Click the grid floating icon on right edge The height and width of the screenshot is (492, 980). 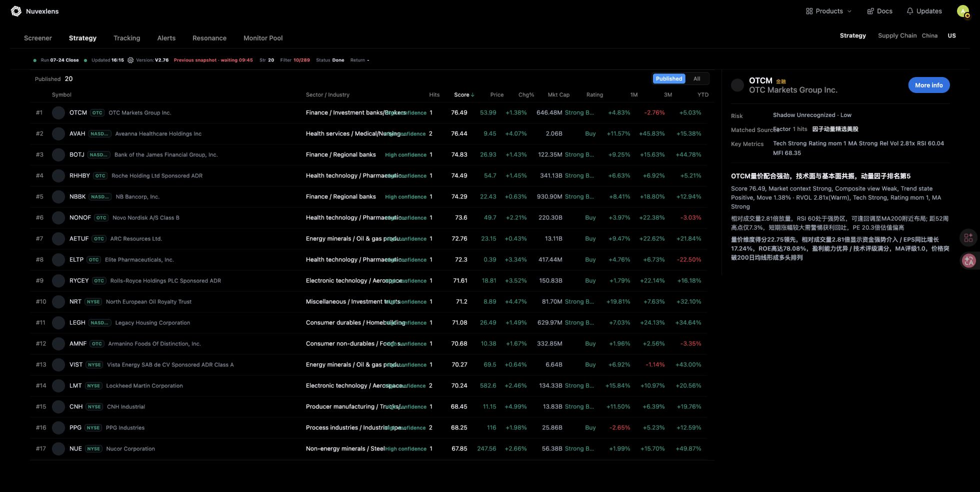(x=968, y=238)
